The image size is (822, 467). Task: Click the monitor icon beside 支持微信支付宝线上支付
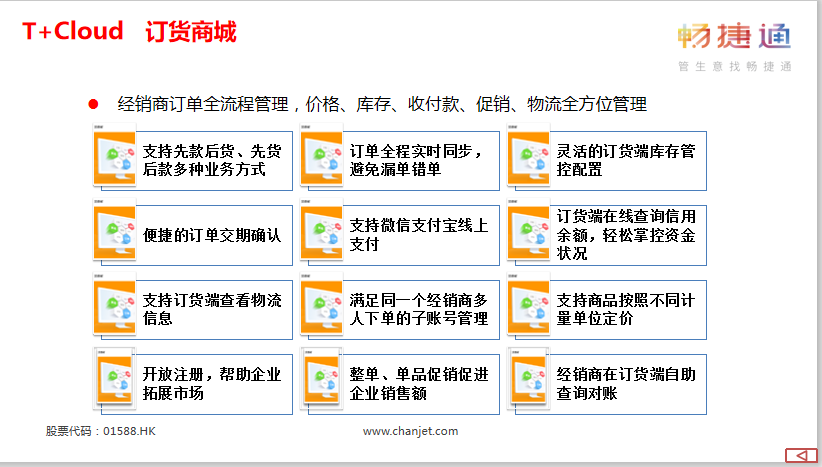tap(322, 230)
